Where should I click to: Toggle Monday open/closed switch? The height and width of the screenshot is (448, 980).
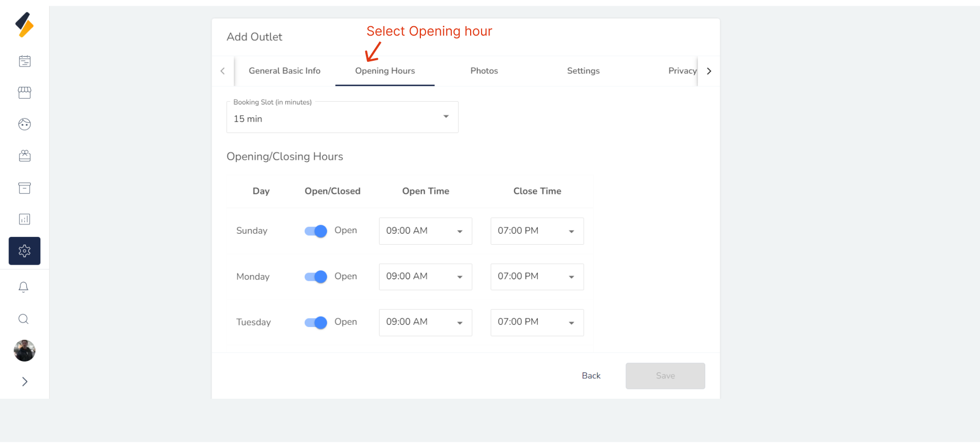tap(316, 277)
